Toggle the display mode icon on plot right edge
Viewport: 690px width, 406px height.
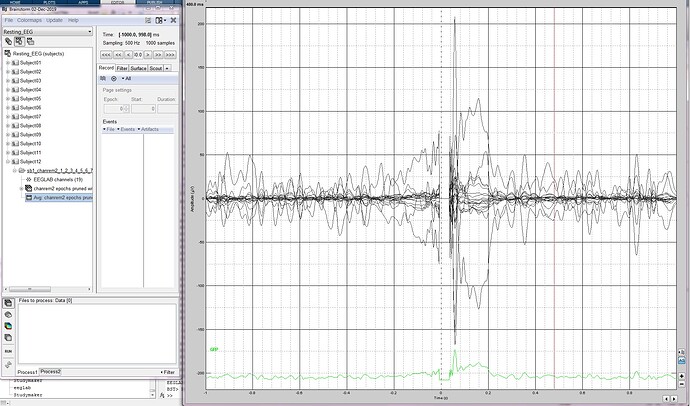pos(681,353)
